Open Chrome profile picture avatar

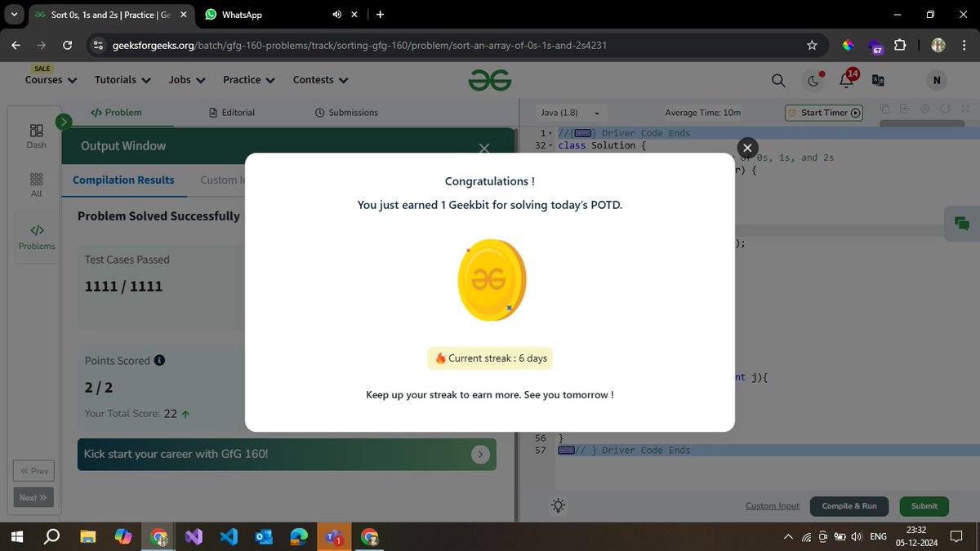click(938, 45)
